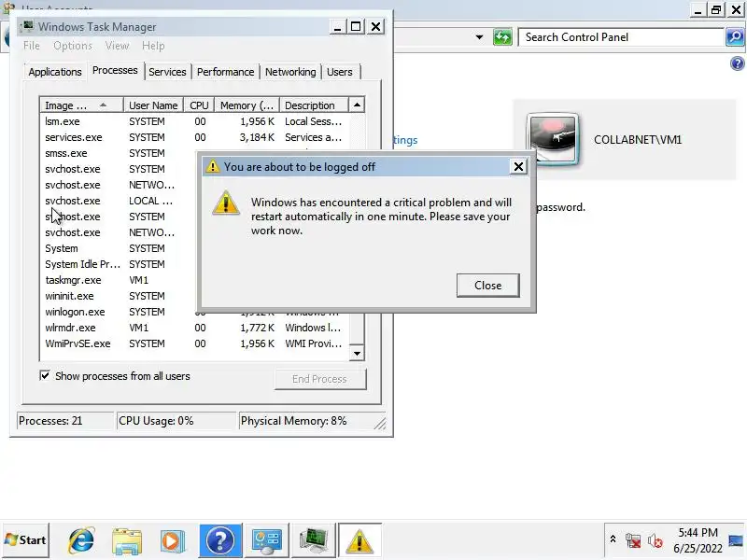
Task: Select the smss.exe process row
Action: 119,153
